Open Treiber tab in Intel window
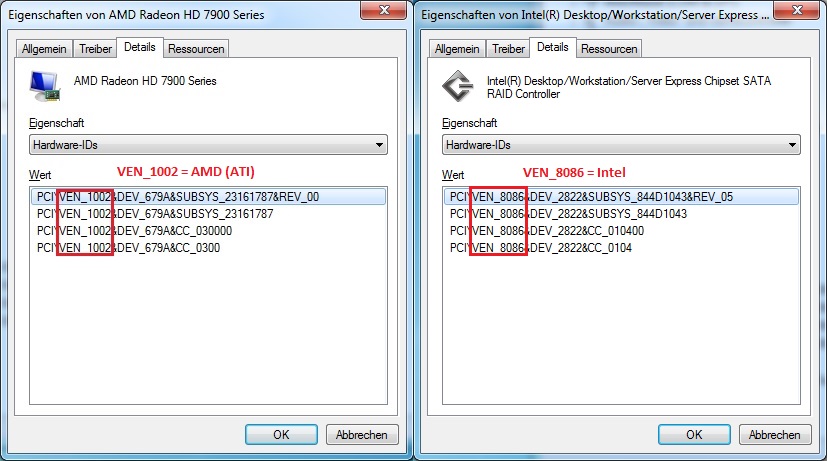 pos(508,49)
